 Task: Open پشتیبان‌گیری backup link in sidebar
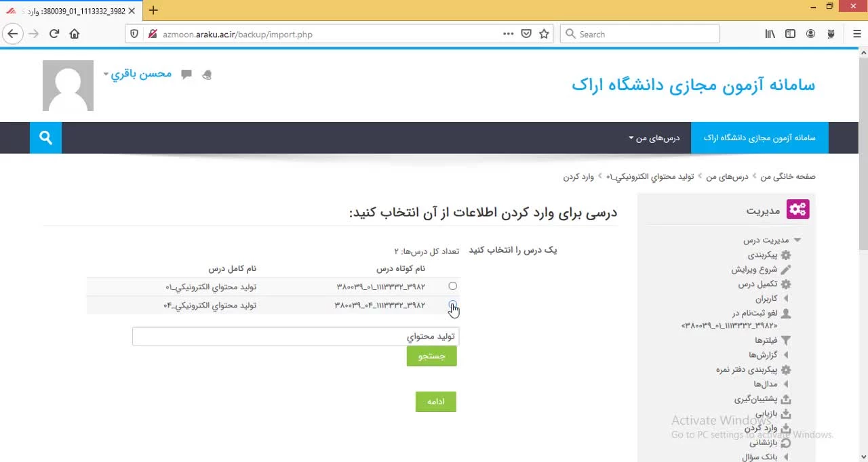pyautogui.click(x=755, y=399)
